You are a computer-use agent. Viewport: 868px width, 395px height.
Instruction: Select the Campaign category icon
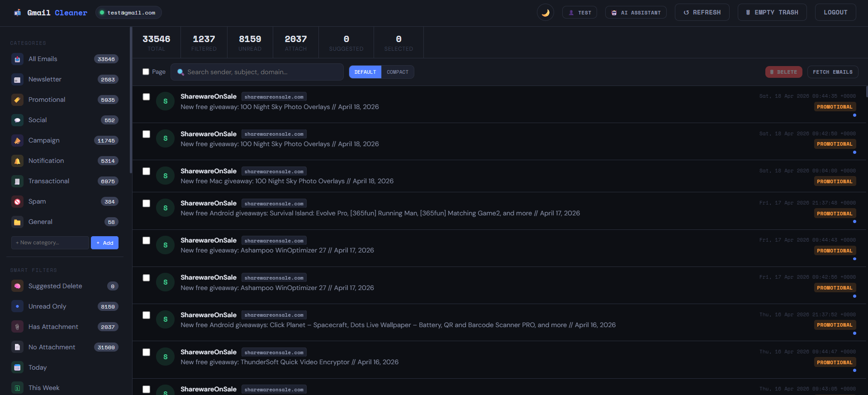click(x=17, y=141)
